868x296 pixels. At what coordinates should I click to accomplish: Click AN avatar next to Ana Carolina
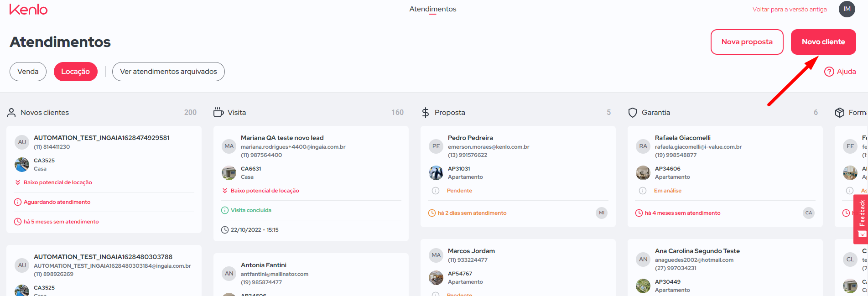(x=643, y=260)
